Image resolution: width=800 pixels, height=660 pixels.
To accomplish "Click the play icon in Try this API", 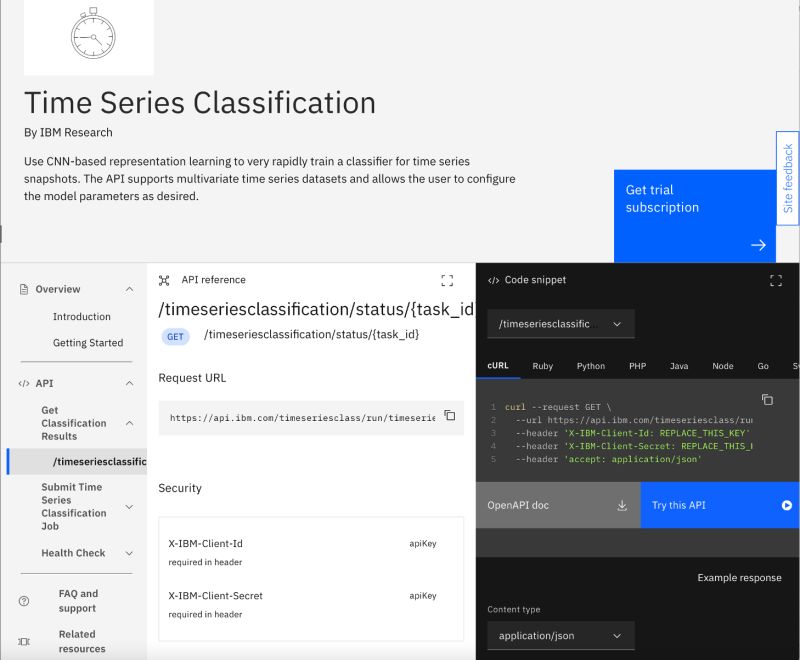I will [787, 505].
